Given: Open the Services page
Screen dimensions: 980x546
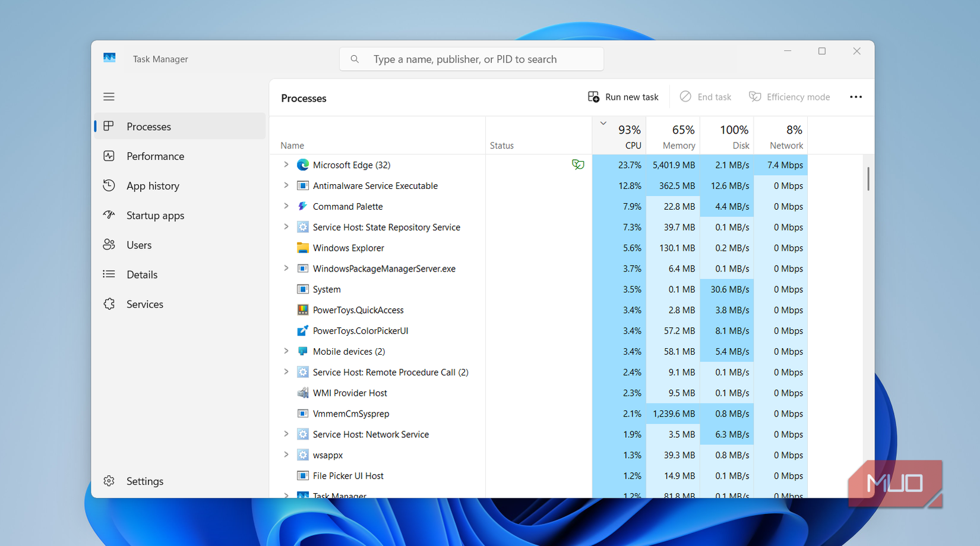Looking at the screenshot, I should pos(180,304).
